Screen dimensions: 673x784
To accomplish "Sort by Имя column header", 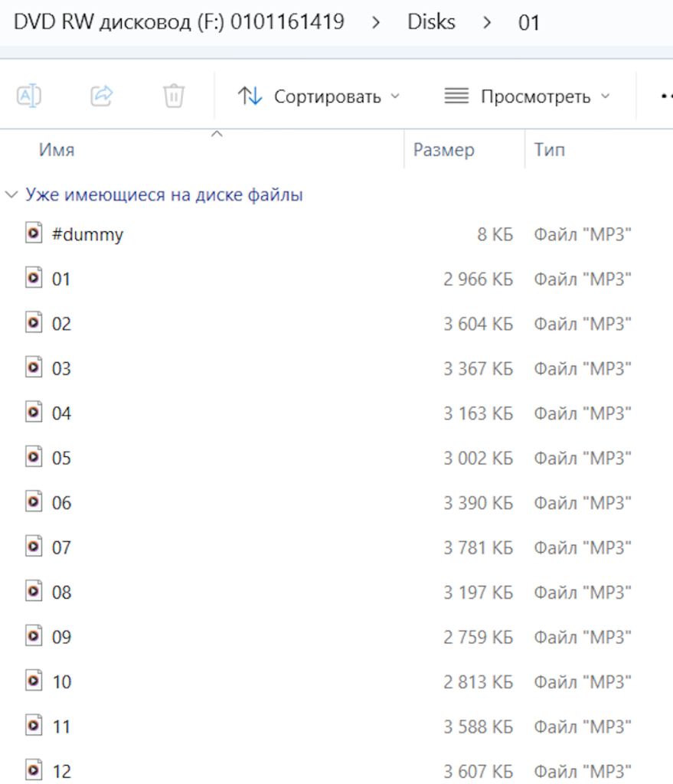I will [57, 150].
